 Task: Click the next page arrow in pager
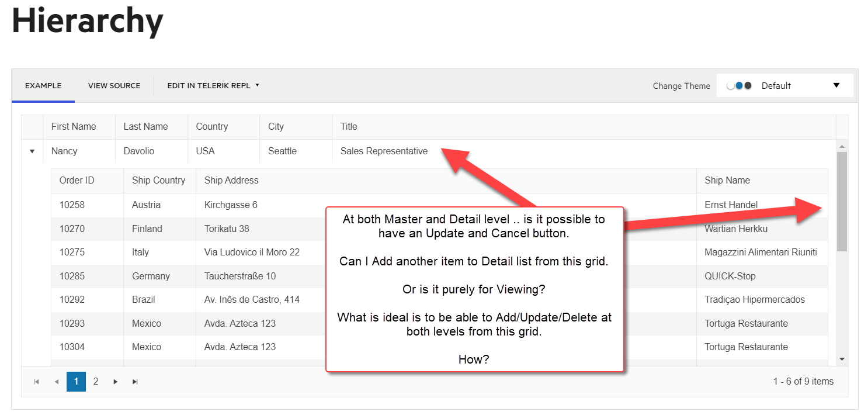[x=115, y=381]
